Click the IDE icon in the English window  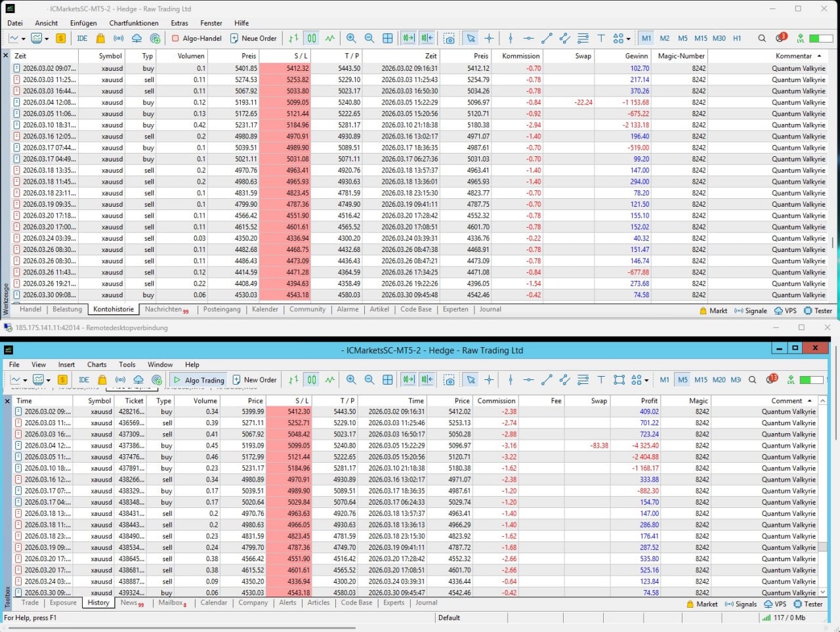84,379
